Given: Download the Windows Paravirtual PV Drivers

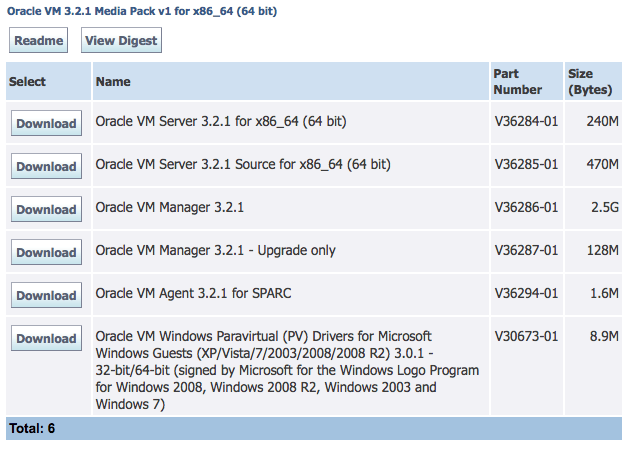Looking at the screenshot, I should [46, 338].
